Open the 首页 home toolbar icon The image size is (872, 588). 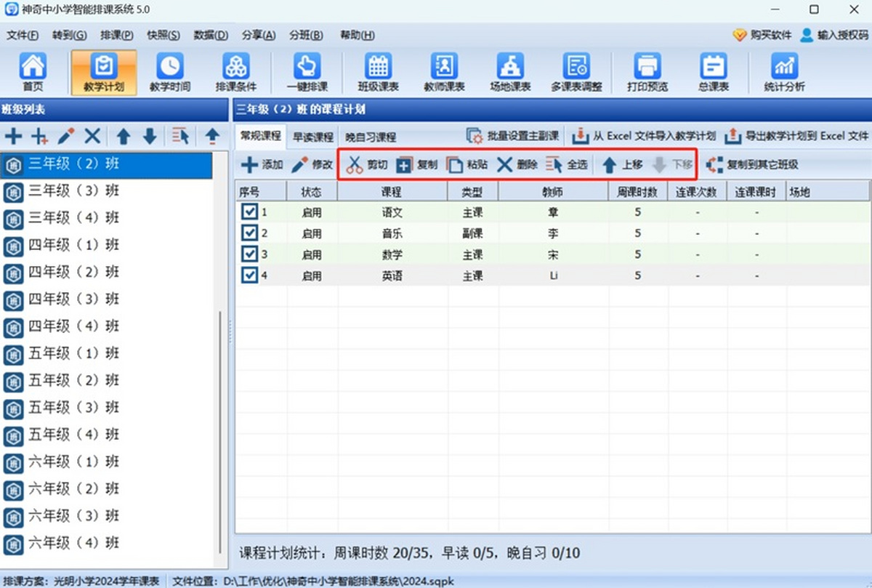pyautogui.click(x=33, y=73)
